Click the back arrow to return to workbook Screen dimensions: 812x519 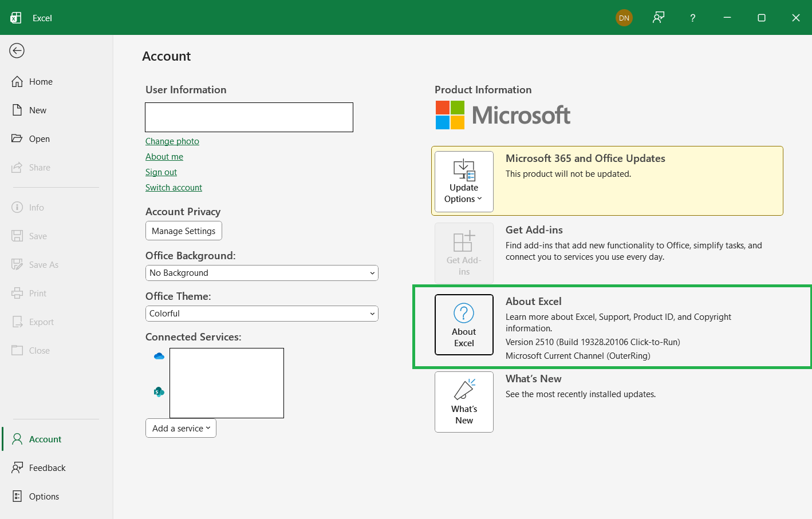(x=17, y=51)
